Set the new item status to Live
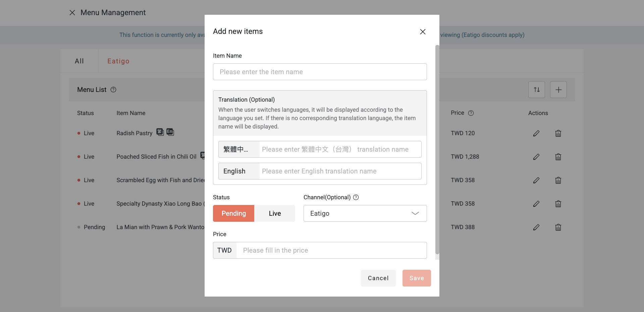 tap(274, 213)
